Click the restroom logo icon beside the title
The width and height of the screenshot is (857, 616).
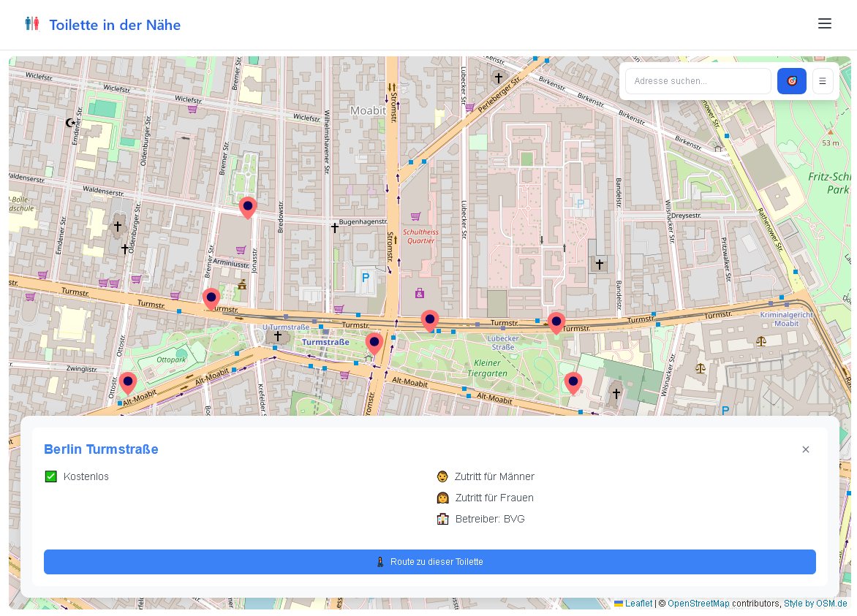point(32,23)
